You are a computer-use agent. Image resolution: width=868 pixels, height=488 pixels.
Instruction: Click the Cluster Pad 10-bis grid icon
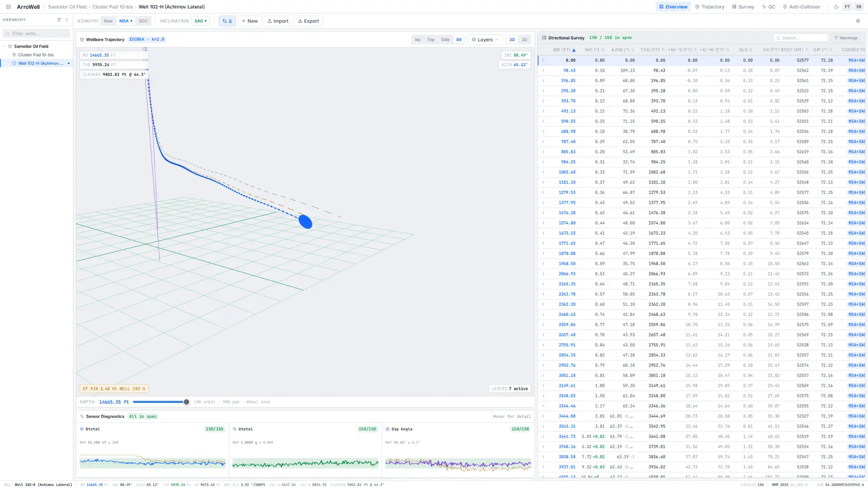click(14, 55)
